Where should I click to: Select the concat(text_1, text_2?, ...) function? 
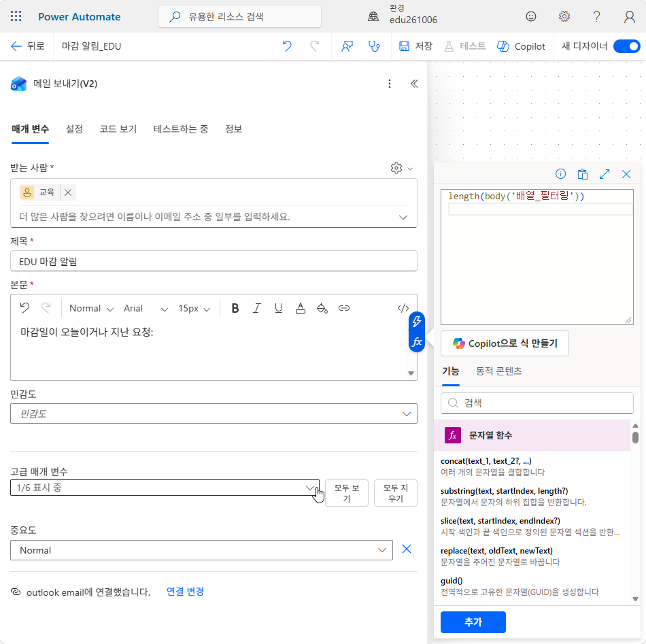click(486, 461)
